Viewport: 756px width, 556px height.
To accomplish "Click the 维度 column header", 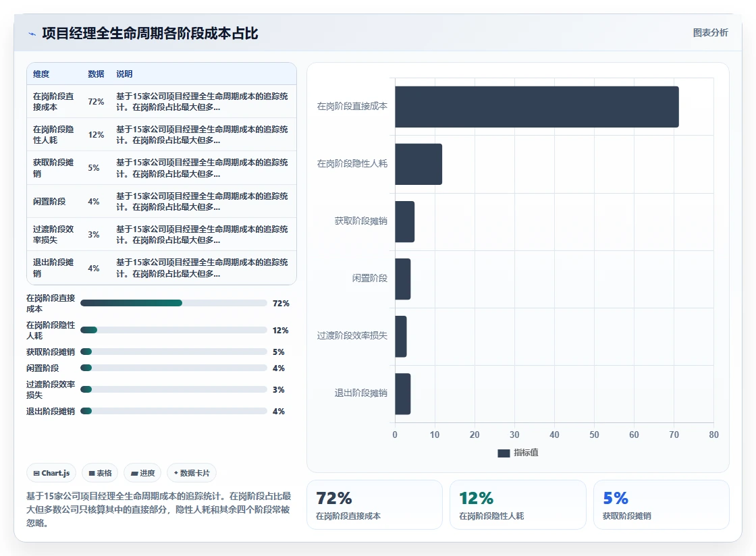I will coord(41,74).
